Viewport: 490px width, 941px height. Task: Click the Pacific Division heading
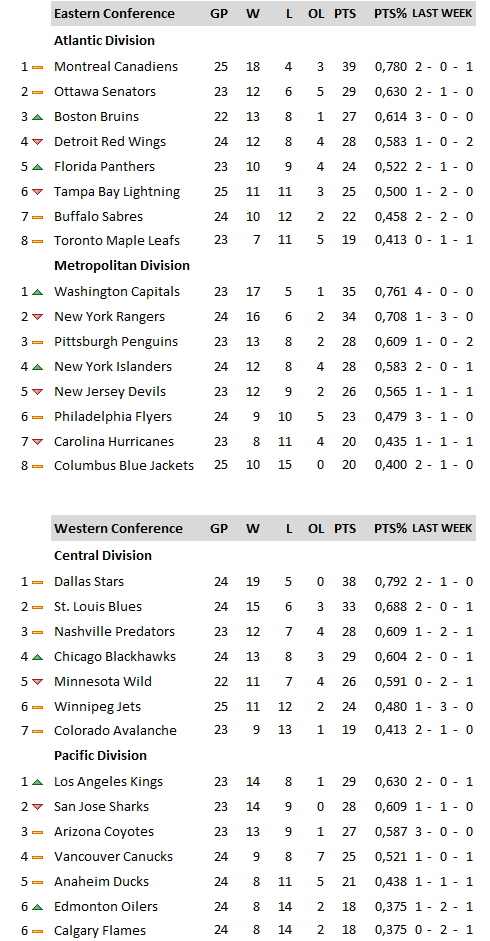coord(100,756)
